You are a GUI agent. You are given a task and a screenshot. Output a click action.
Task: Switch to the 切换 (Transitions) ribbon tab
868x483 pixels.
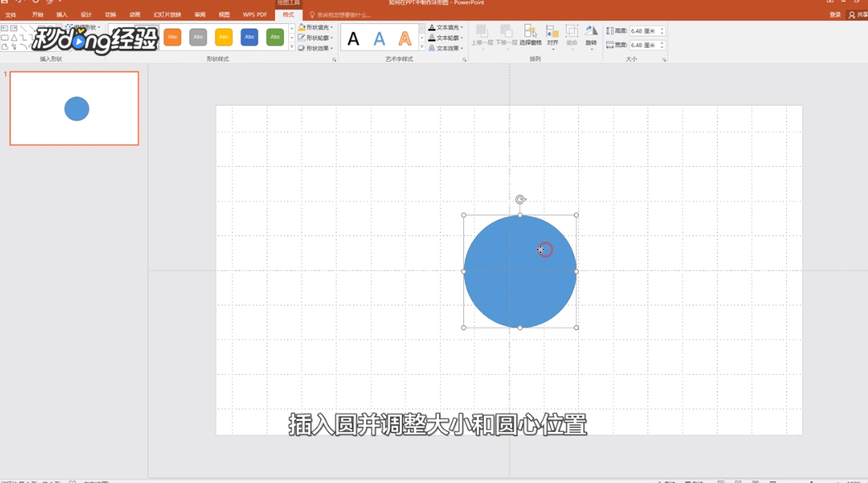click(x=111, y=15)
